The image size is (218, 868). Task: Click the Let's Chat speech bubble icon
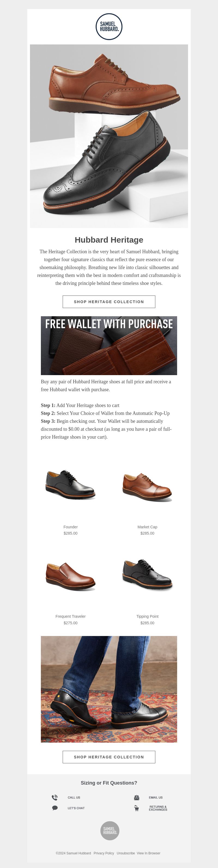[x=55, y=808]
